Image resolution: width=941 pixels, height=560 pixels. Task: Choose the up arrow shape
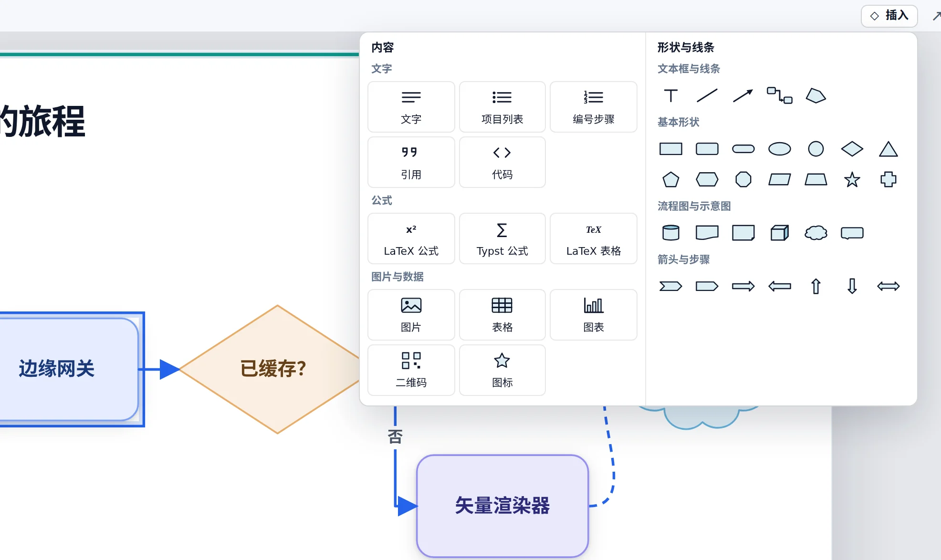click(816, 287)
